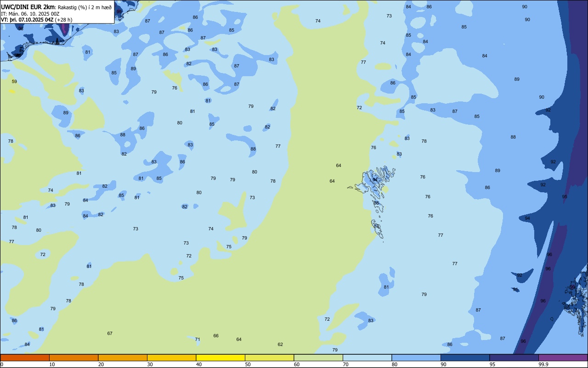Select the '20' legend tick label
Screen dimensions: 588x368
101,364
